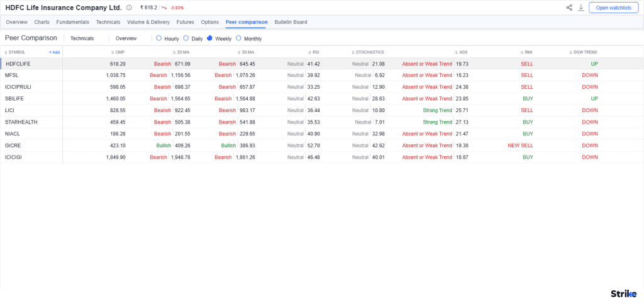Image resolution: width=644 pixels, height=303 pixels.
Task: Click the info icon next to company name
Action: 129,8
